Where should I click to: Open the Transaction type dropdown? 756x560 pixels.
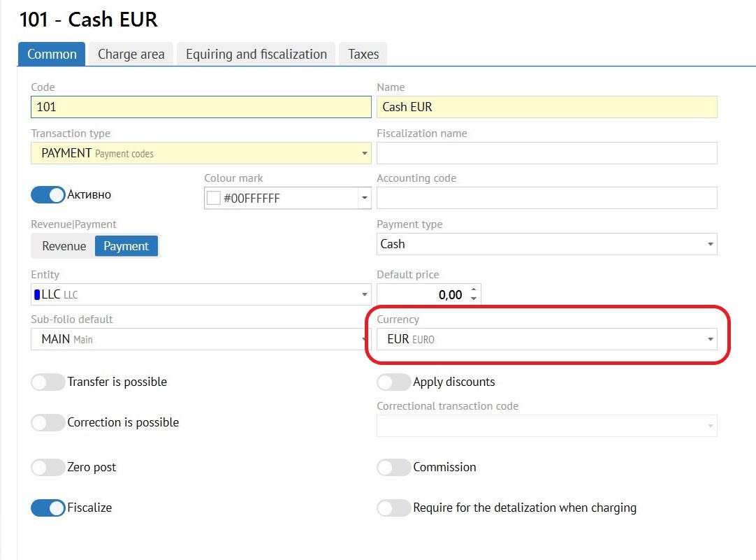tap(364, 154)
